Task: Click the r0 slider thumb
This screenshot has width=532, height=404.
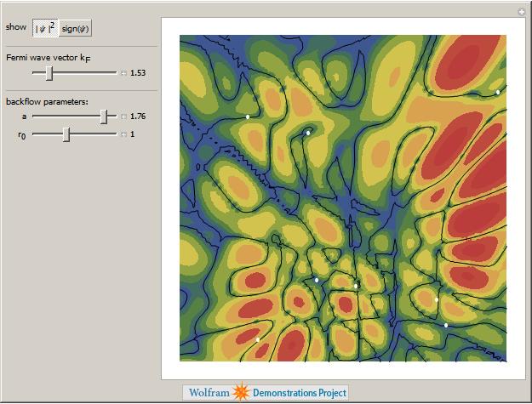Action: [x=66, y=134]
